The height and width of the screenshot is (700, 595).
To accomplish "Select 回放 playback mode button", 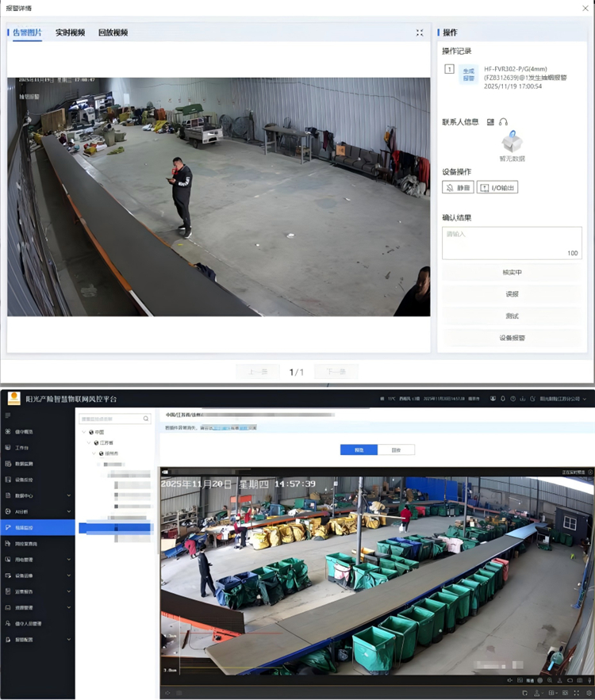I will (x=396, y=449).
